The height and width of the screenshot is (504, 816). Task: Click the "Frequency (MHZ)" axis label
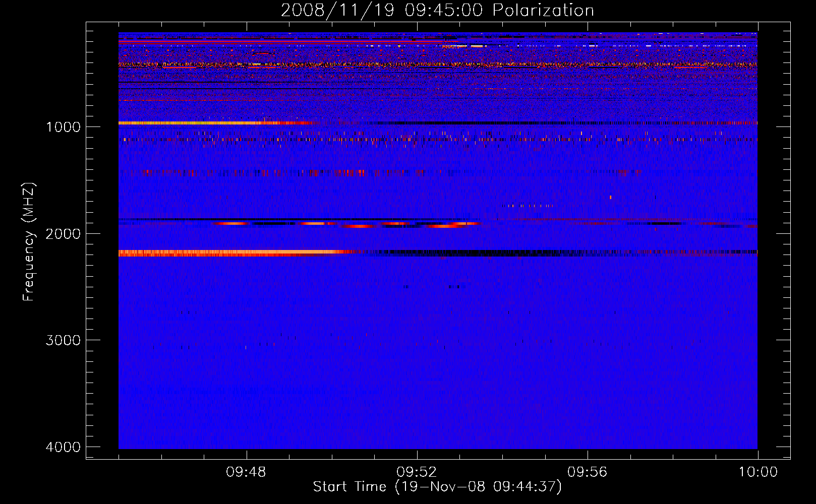point(29,242)
